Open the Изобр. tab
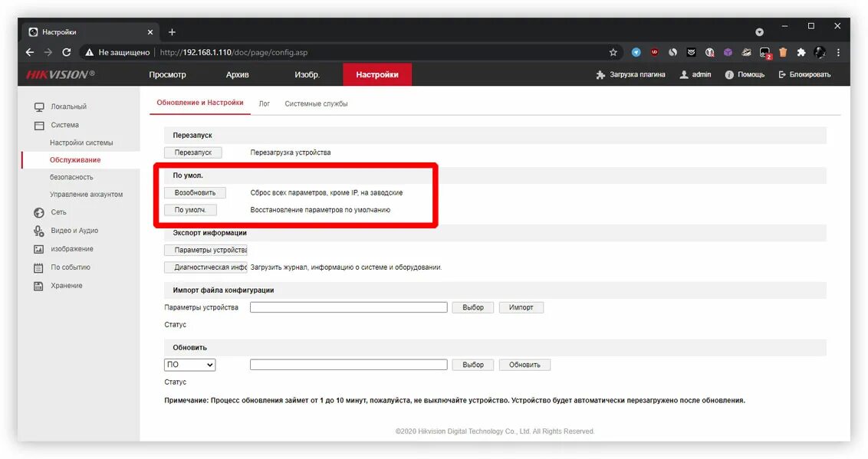 (307, 74)
